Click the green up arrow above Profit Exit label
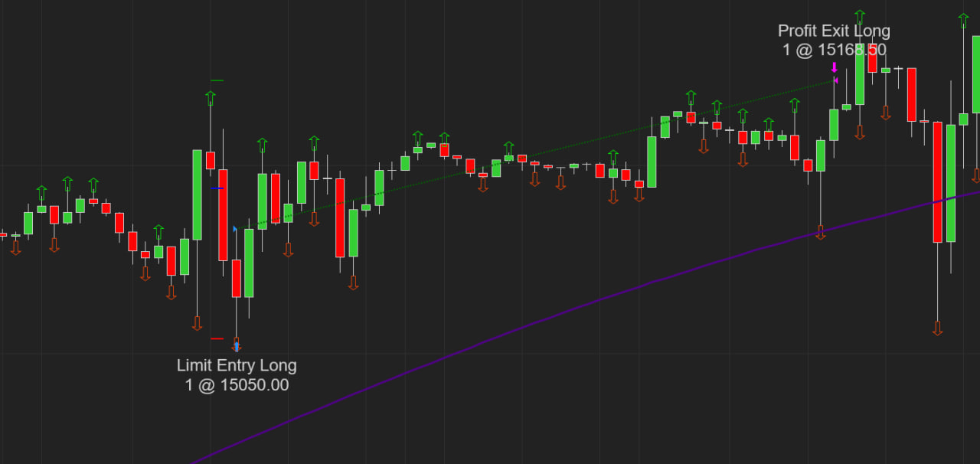The width and height of the screenshot is (980, 464). point(860,16)
